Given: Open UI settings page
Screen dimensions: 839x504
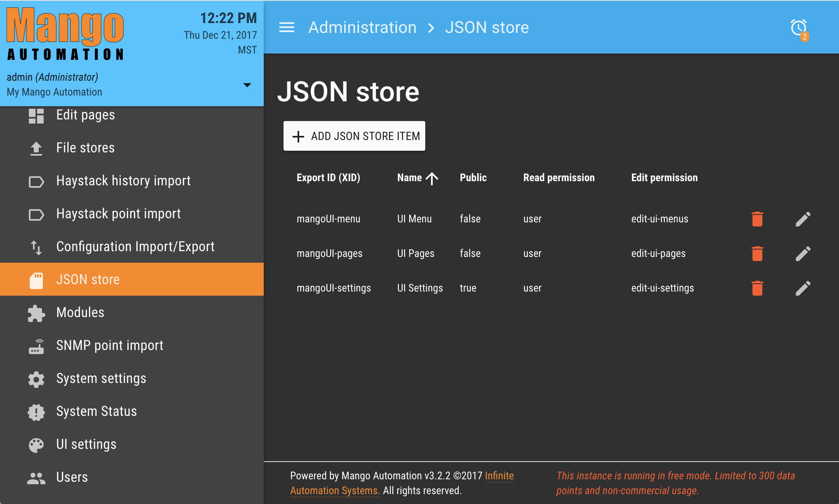Looking at the screenshot, I should [132, 444].
